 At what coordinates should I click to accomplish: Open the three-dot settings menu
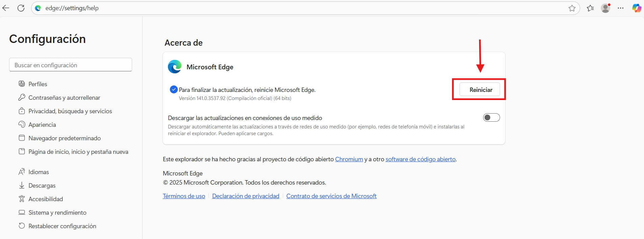coord(621,8)
